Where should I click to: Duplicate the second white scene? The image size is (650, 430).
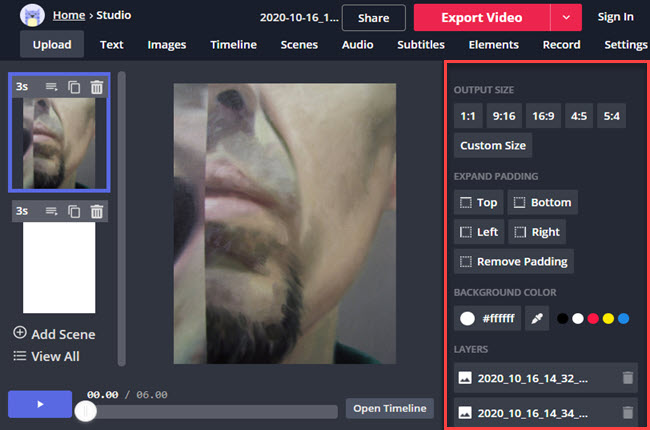(74, 211)
